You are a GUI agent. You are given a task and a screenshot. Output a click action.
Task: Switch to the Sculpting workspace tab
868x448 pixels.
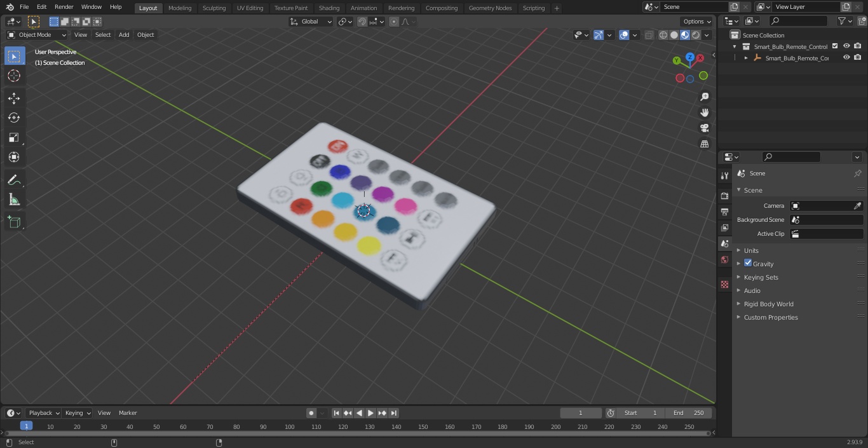[214, 8]
